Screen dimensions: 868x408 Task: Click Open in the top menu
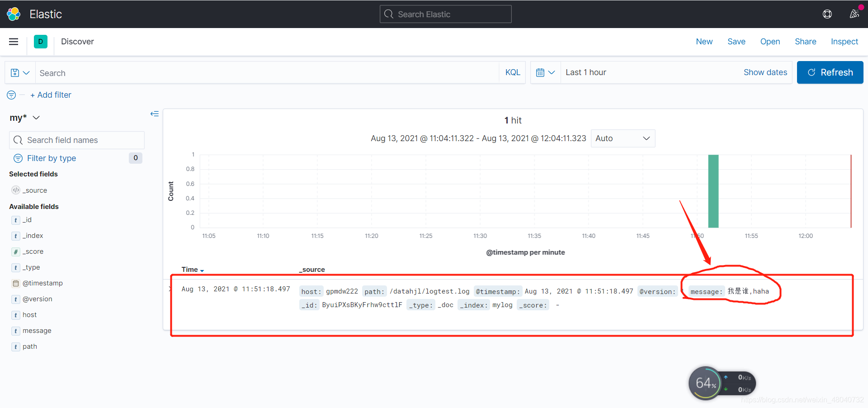coord(770,42)
